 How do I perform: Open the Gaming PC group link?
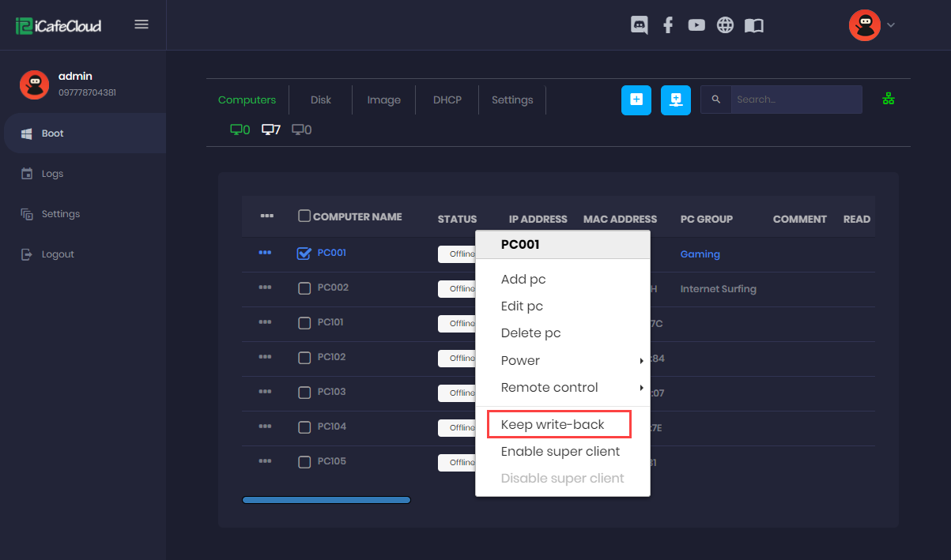(x=700, y=254)
